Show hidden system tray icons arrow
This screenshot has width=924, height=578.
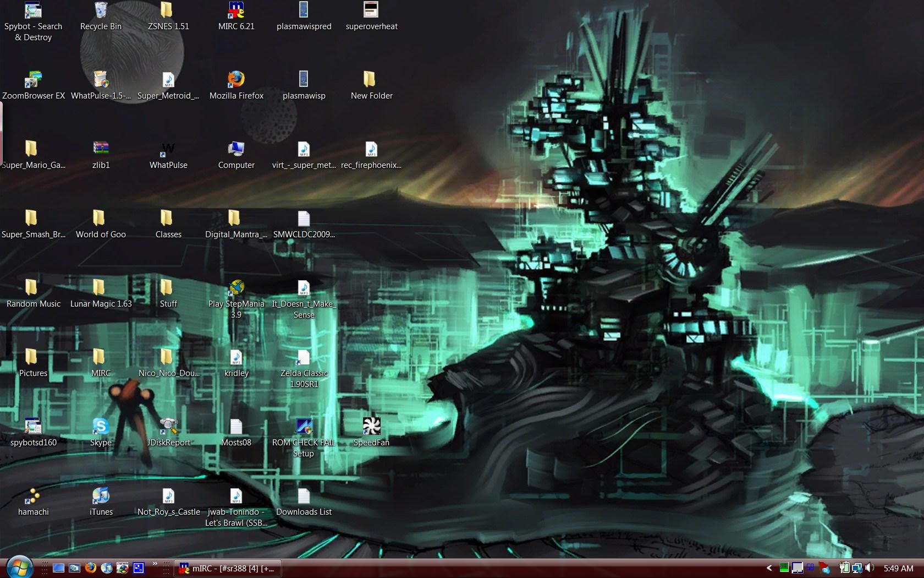point(769,568)
